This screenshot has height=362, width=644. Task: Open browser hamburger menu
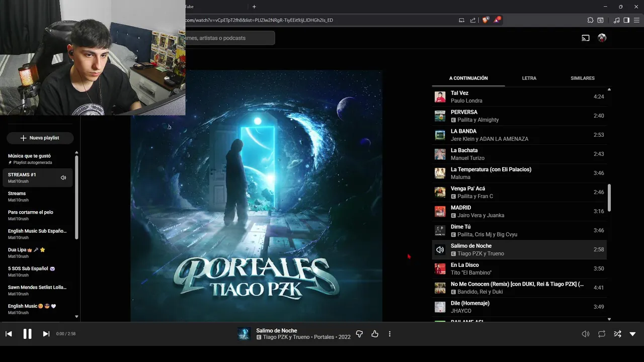[x=636, y=20]
